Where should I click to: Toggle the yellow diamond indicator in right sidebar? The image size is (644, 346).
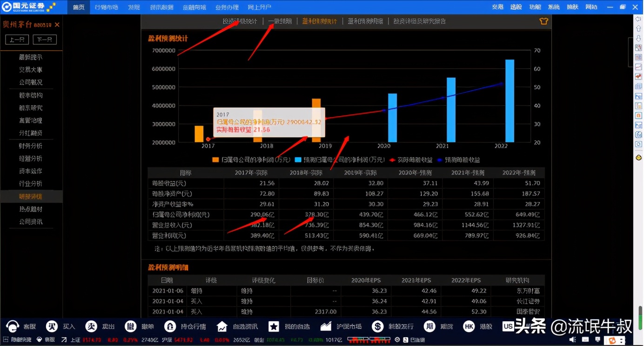click(x=638, y=157)
